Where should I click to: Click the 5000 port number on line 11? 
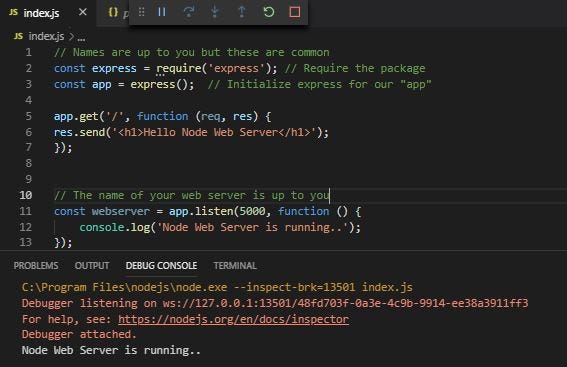click(252, 211)
